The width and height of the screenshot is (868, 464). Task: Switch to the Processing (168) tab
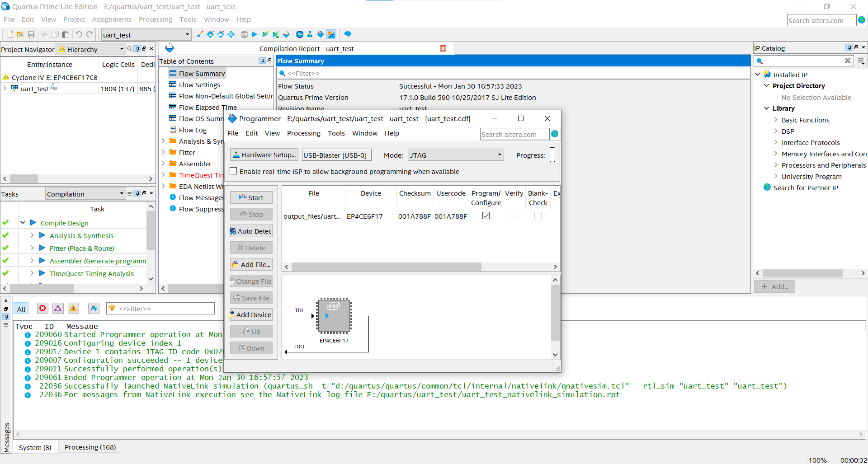(90, 447)
